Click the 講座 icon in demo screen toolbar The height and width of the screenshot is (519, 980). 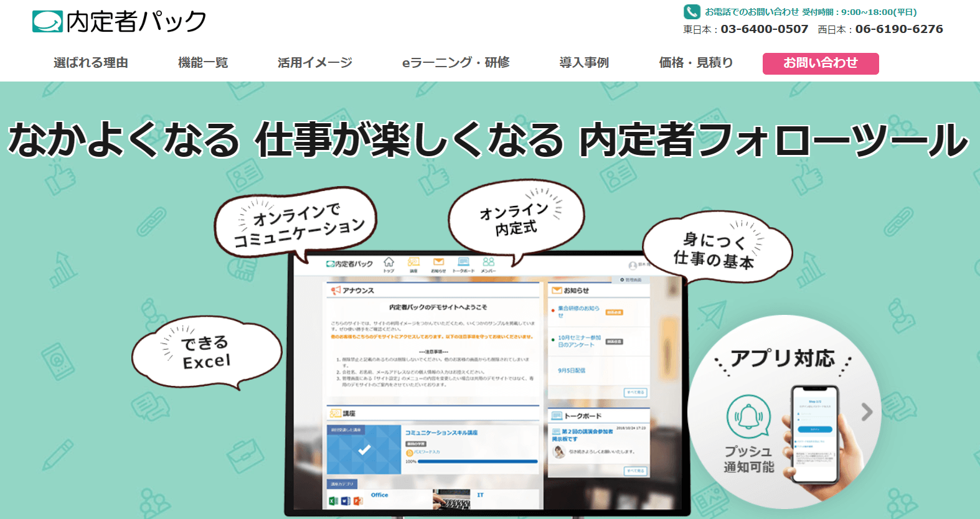pos(413,264)
